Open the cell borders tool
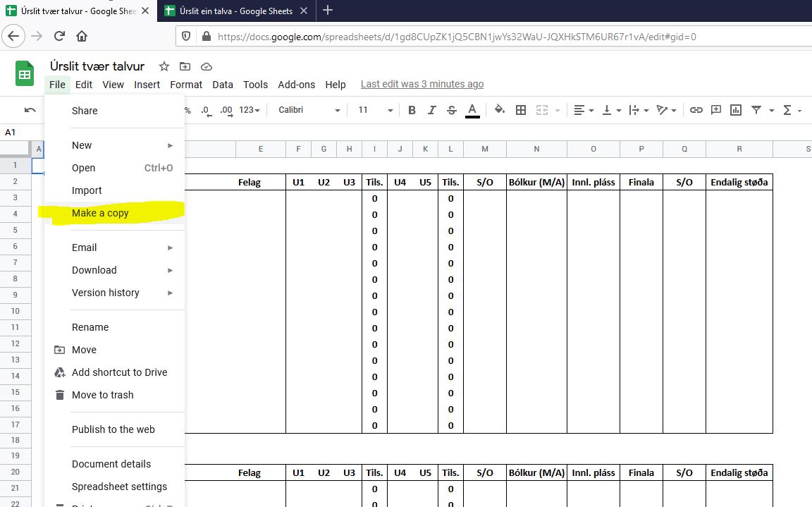The width and height of the screenshot is (812, 507). click(521, 110)
